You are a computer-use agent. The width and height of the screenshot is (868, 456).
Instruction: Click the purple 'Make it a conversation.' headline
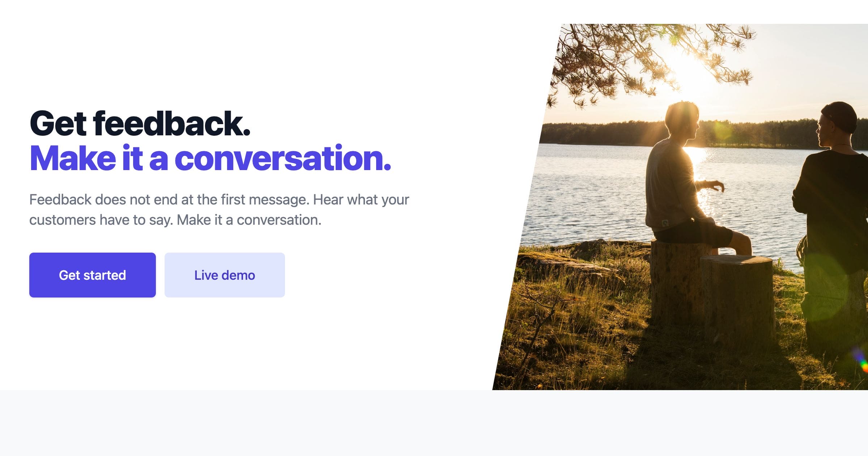point(210,158)
